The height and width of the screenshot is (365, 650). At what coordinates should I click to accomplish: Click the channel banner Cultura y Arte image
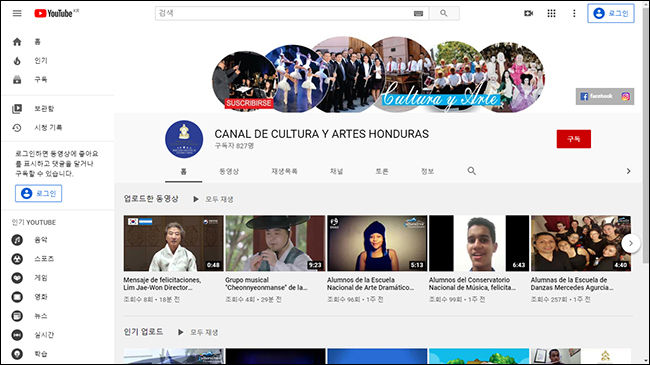tap(378, 75)
